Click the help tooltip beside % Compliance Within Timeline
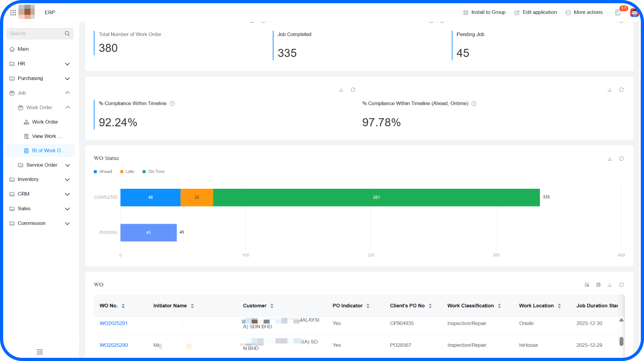 [x=172, y=103]
